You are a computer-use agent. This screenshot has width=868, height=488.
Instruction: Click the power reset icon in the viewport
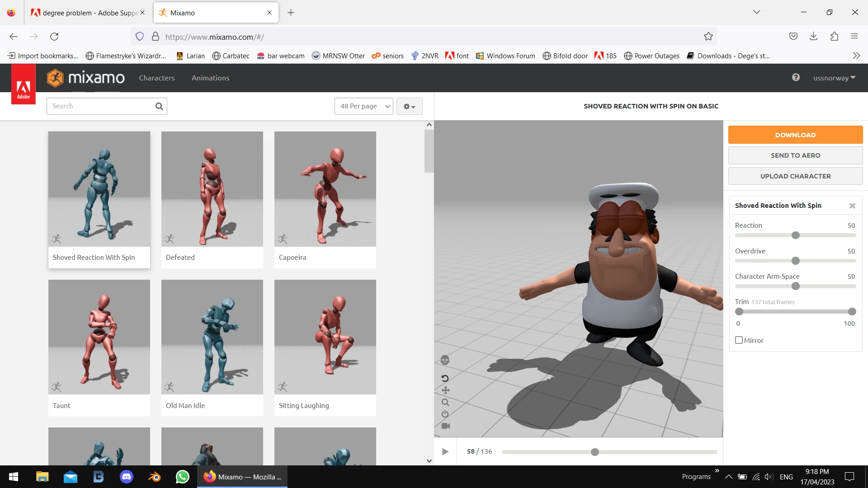pos(445,414)
